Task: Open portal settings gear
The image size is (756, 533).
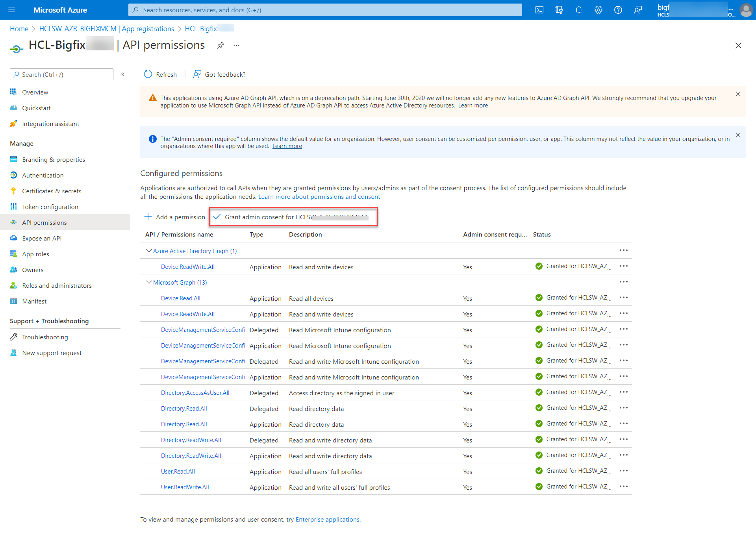Action: pos(598,10)
